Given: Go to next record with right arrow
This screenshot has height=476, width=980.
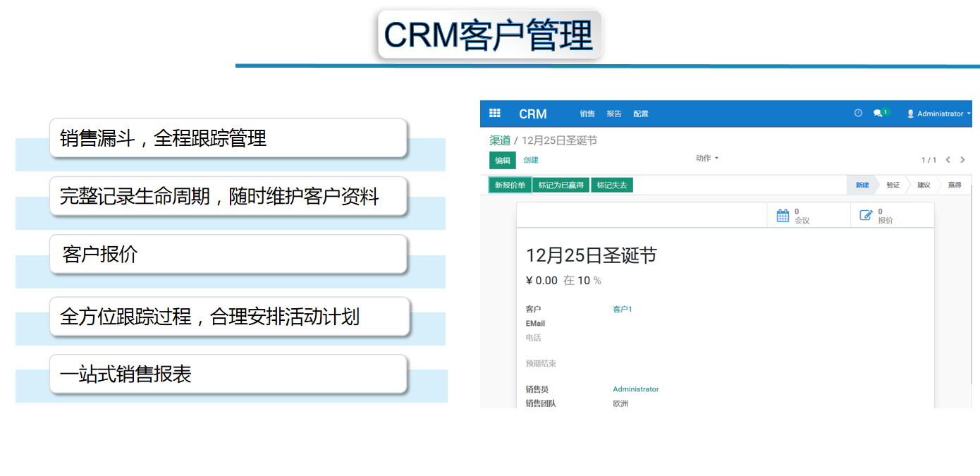Looking at the screenshot, I should 963,160.
